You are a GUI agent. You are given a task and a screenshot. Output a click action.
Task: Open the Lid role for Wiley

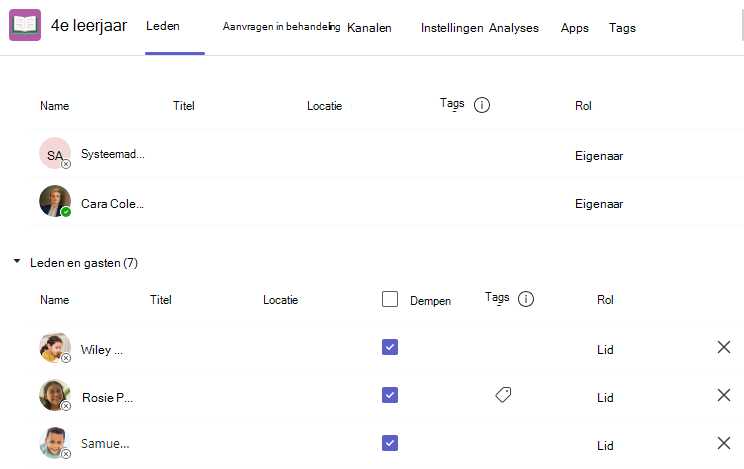pos(605,350)
